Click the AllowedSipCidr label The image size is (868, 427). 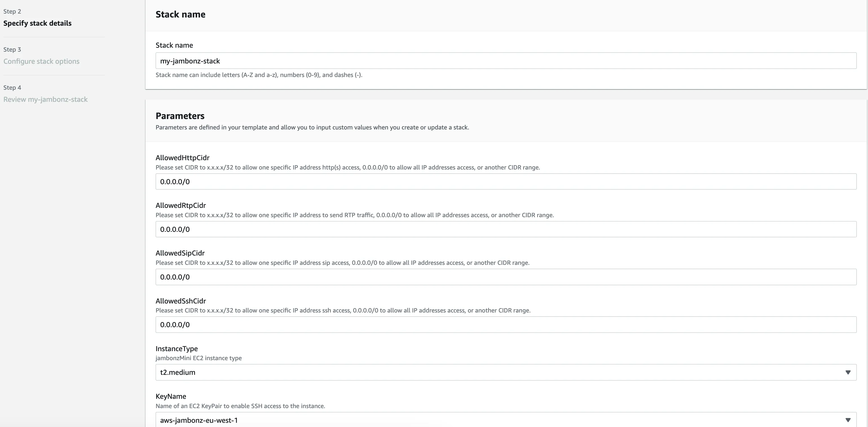tap(180, 253)
